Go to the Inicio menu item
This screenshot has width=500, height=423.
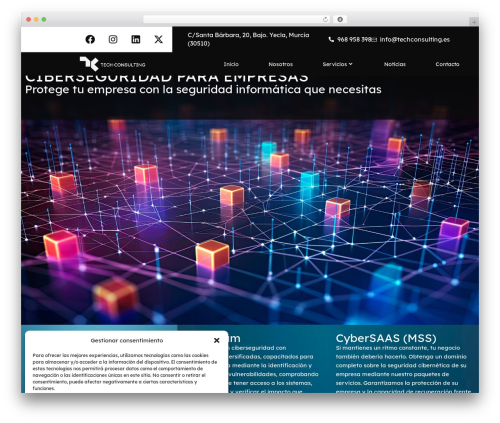click(231, 64)
